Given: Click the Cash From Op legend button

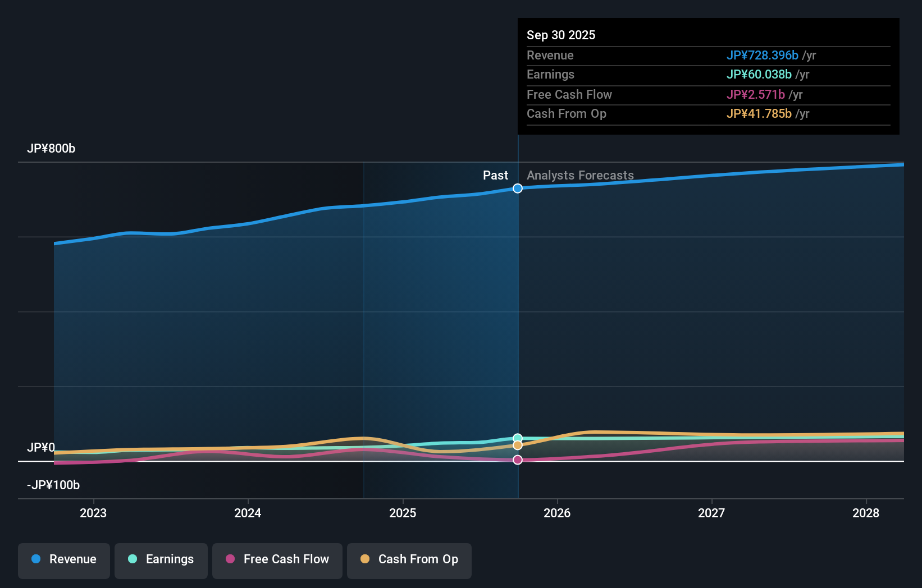Looking at the screenshot, I should (409, 559).
